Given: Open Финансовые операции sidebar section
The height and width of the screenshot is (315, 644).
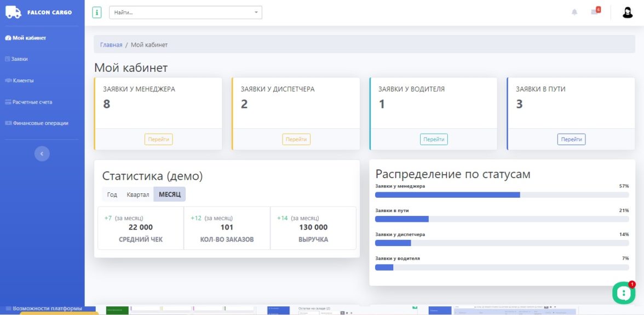Looking at the screenshot, I should click(x=40, y=123).
